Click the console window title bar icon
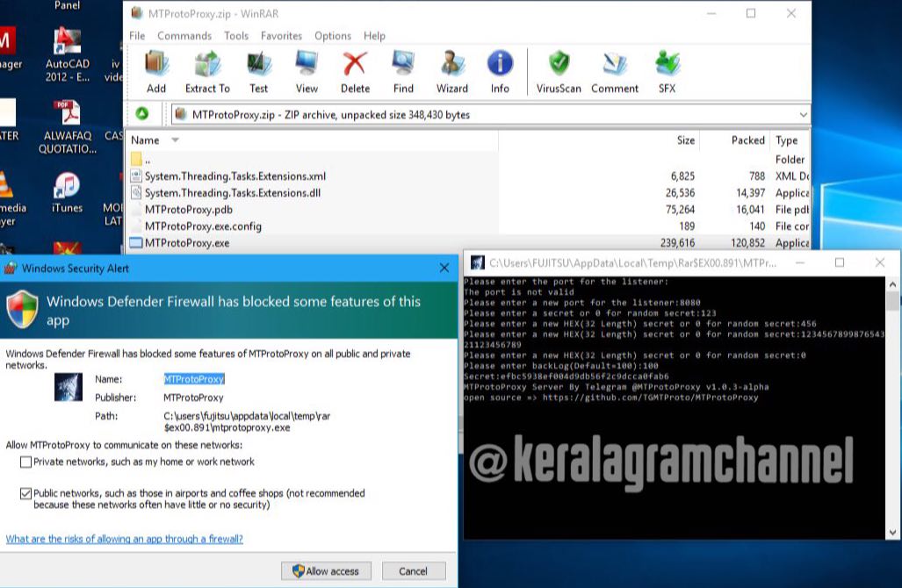 (x=477, y=262)
